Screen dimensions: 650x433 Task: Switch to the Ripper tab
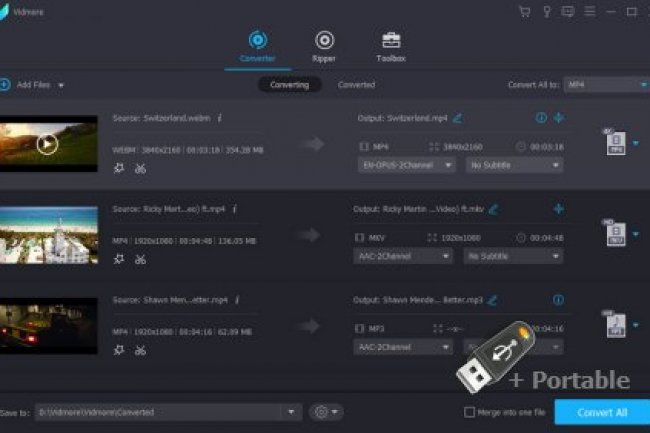pos(324,46)
